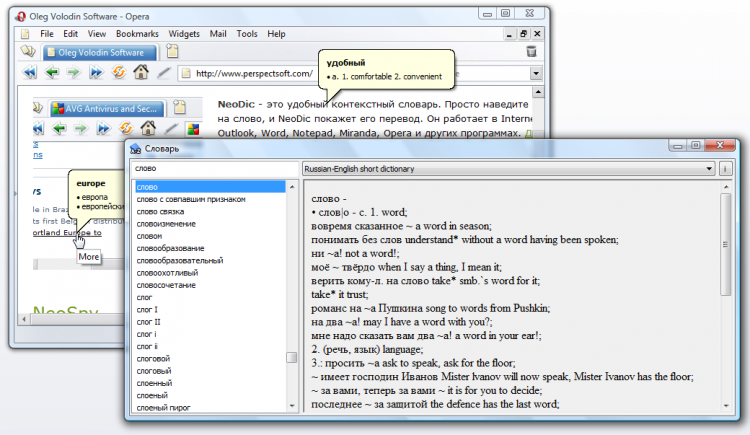Screen dimensions: 750x435
Task: Select 'слог II' in the word list
Action: click(x=148, y=322)
